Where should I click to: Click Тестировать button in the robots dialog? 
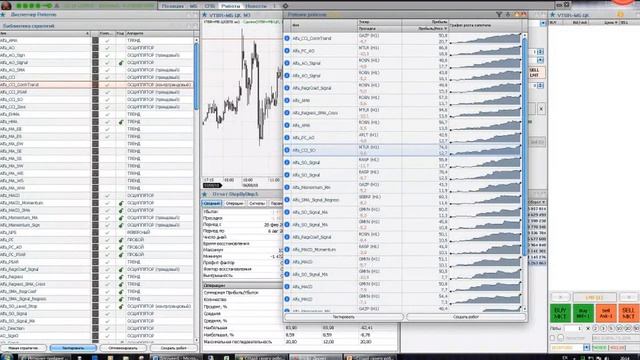(x=344, y=317)
